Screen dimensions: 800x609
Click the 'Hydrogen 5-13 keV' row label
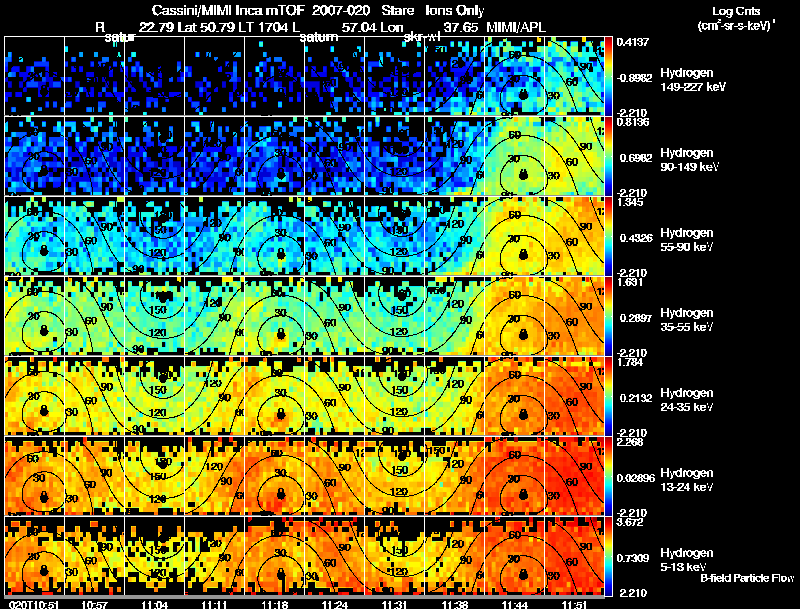(687, 560)
